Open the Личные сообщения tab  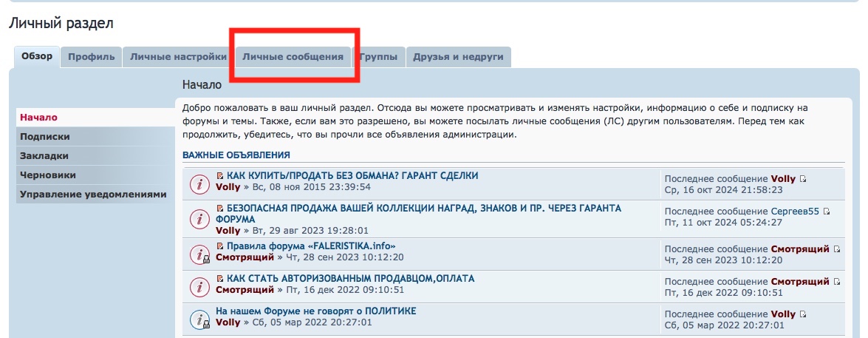[293, 56]
